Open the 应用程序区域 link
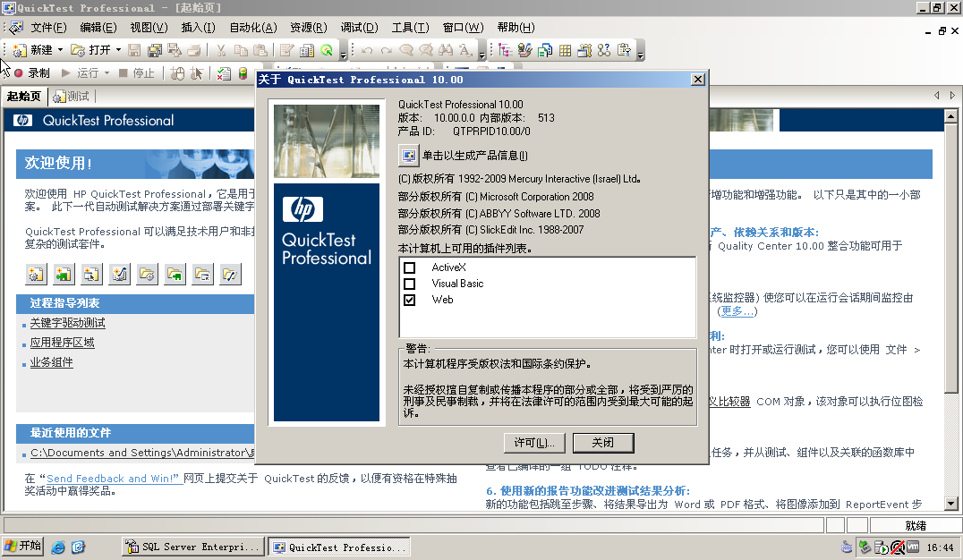The height and width of the screenshot is (560, 963). click(x=62, y=343)
